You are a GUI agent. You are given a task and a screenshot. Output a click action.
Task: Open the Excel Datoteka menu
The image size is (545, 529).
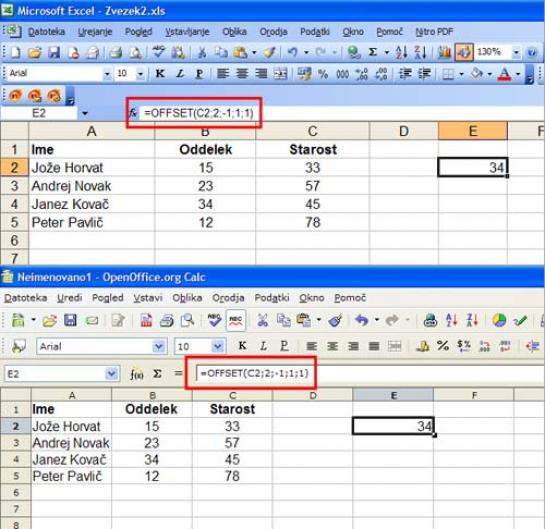pyautogui.click(x=46, y=32)
